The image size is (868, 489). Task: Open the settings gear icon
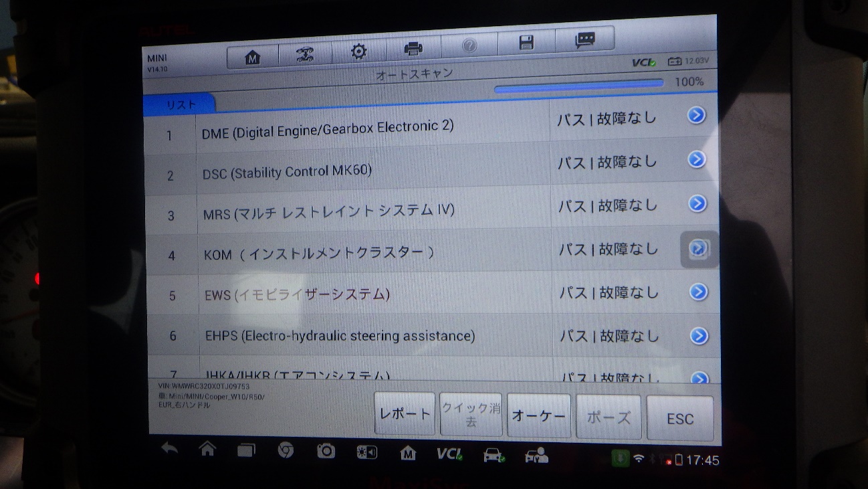359,52
